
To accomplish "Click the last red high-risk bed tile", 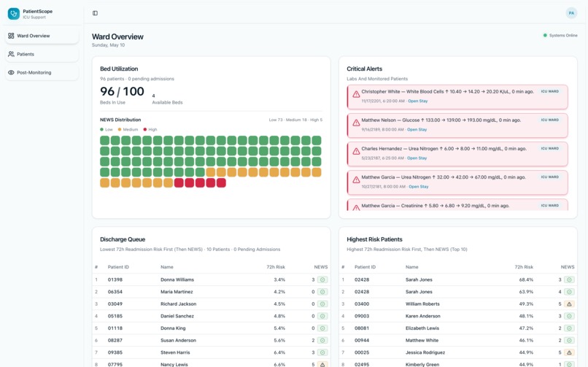I will [221, 183].
